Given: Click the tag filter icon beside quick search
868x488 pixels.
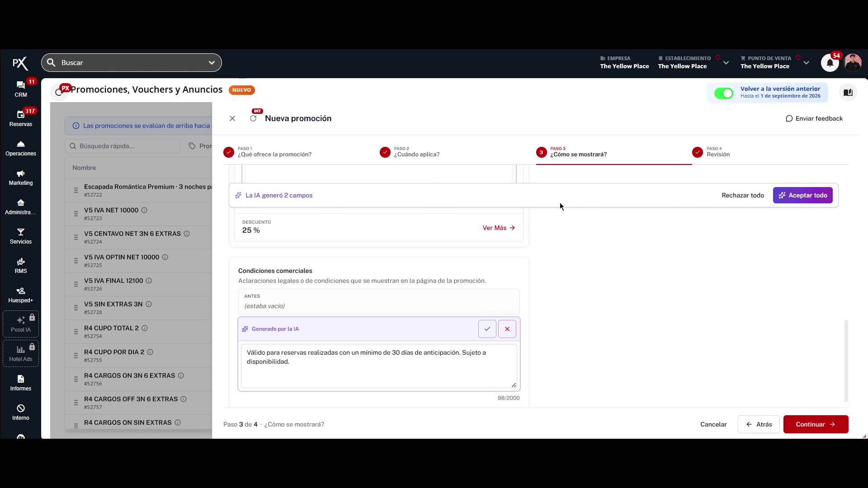Looking at the screenshot, I should pos(192,146).
